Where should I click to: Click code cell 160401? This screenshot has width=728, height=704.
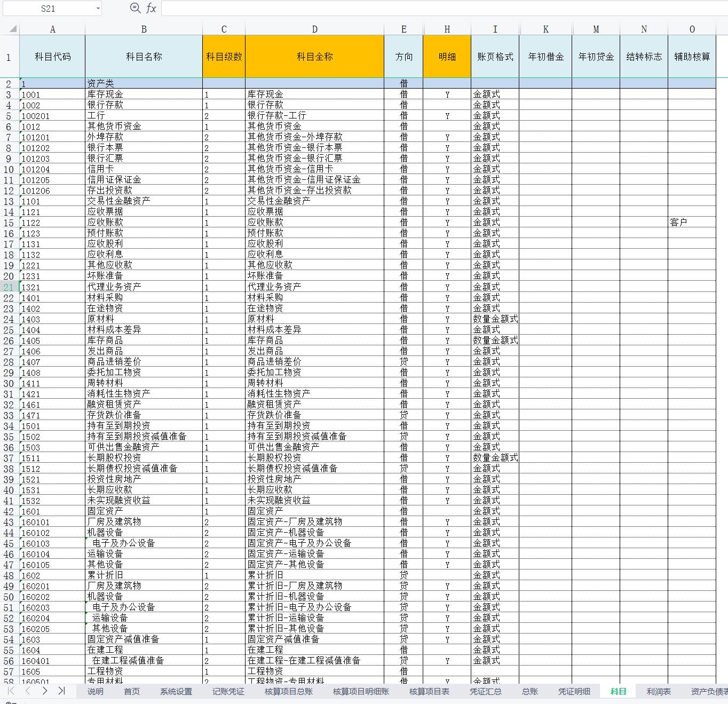(x=52, y=661)
